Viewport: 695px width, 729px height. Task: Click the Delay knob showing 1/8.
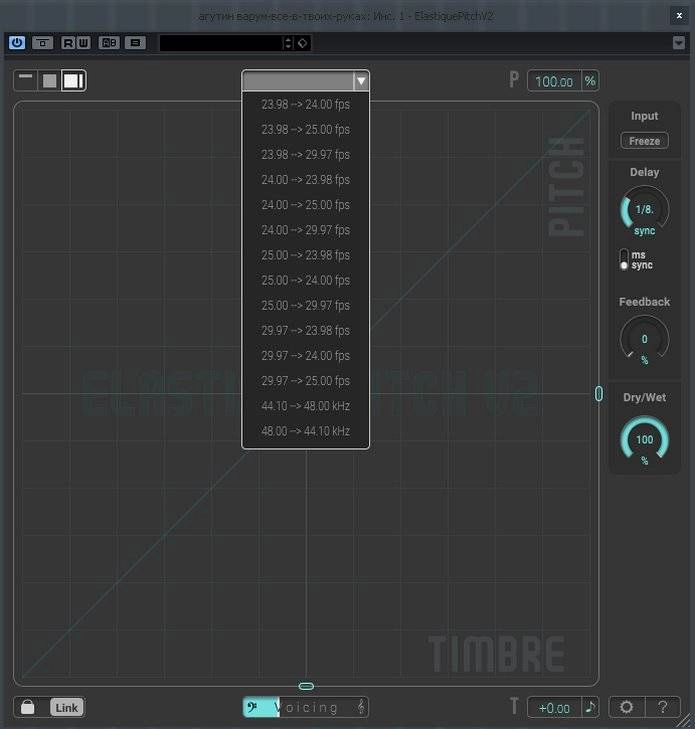(644, 210)
